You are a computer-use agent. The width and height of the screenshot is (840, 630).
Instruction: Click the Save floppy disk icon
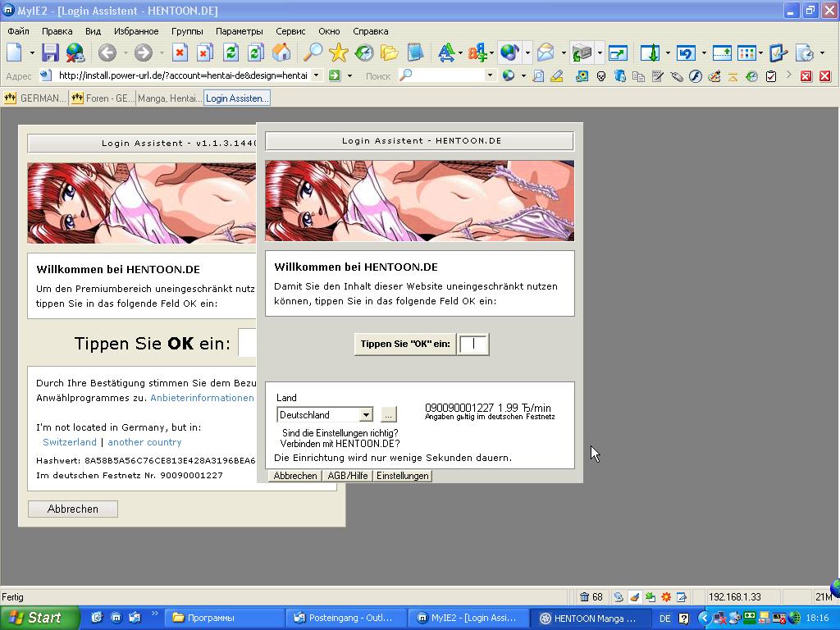click(x=50, y=52)
